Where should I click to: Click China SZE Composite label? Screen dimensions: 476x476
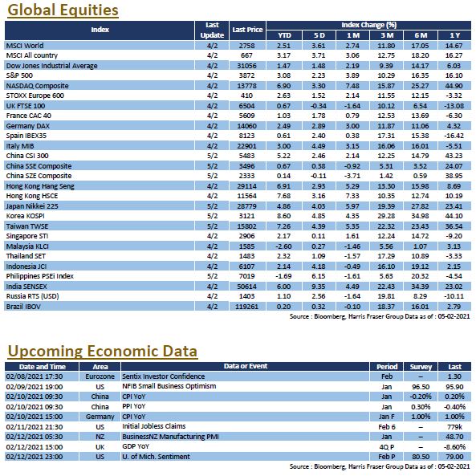[39, 176]
